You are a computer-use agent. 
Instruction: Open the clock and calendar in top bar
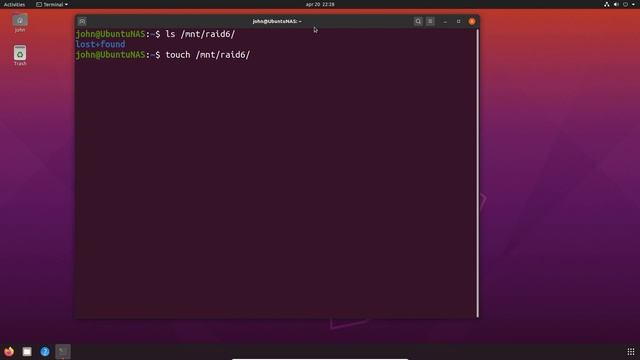[x=320, y=4]
